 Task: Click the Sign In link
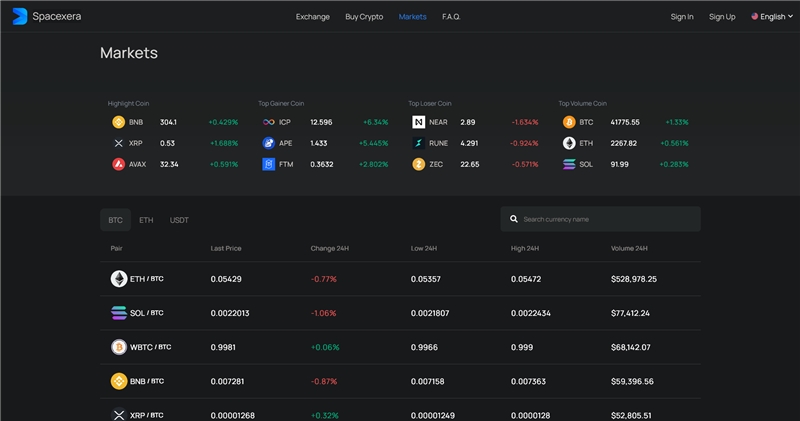[682, 17]
